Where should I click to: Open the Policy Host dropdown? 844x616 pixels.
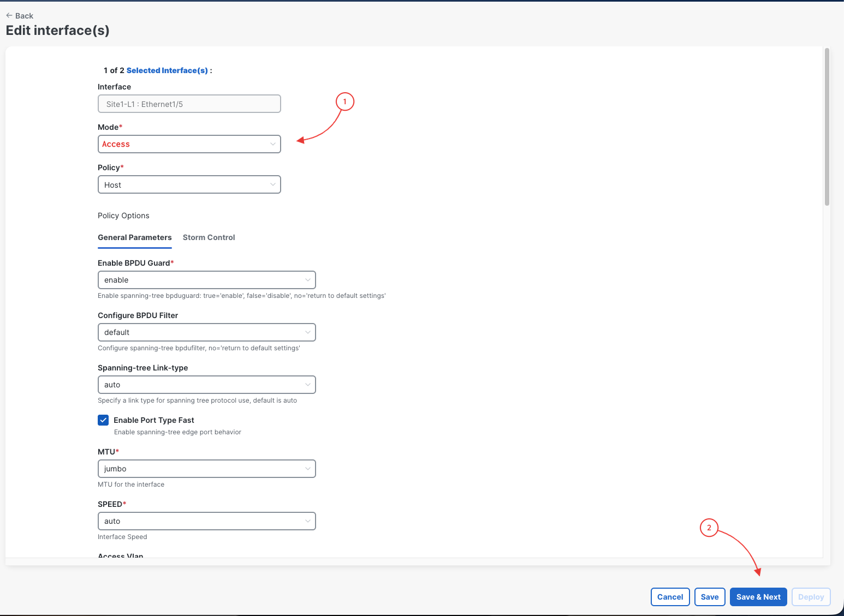coord(189,184)
